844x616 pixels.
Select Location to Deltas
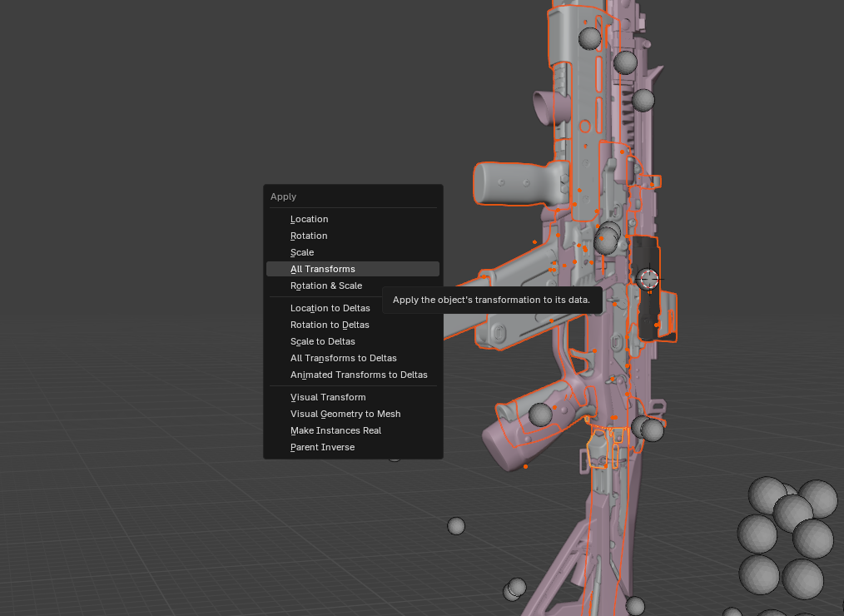click(330, 308)
